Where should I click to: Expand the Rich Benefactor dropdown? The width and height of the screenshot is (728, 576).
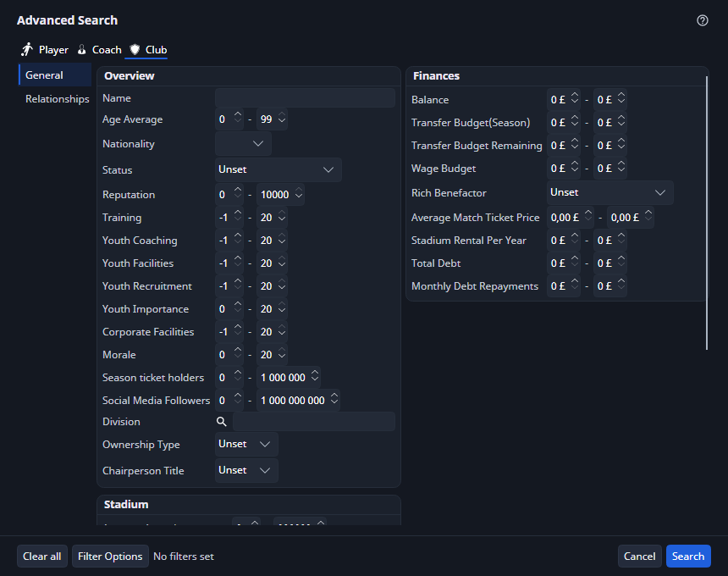click(x=609, y=192)
